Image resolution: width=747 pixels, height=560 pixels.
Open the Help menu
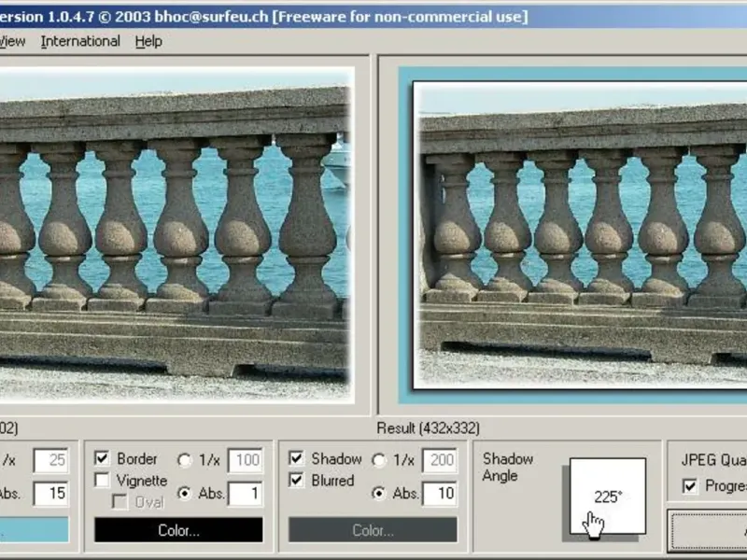[x=148, y=41]
